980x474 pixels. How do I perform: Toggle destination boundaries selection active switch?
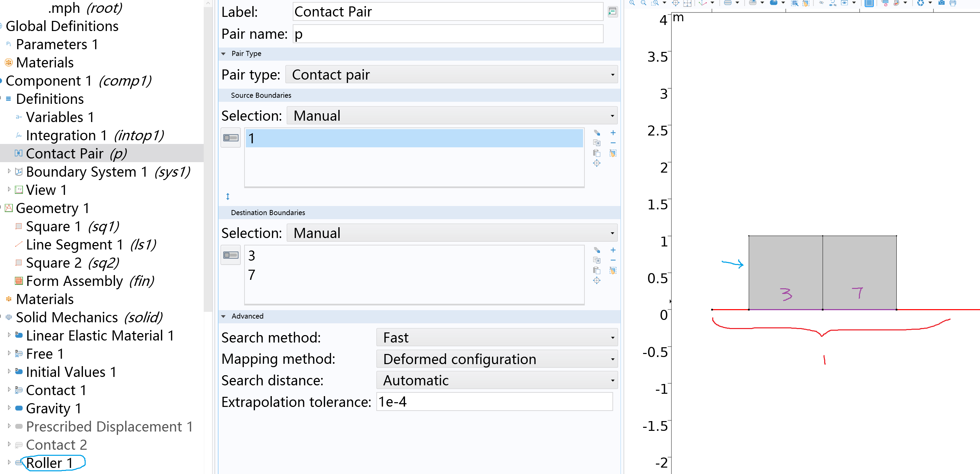pos(231,255)
